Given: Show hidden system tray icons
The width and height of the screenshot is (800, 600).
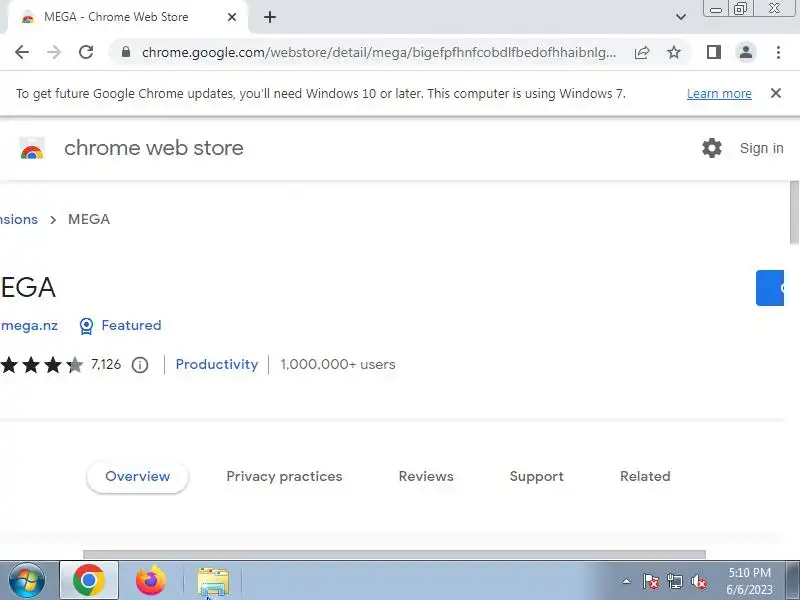Looking at the screenshot, I should [x=626, y=581].
